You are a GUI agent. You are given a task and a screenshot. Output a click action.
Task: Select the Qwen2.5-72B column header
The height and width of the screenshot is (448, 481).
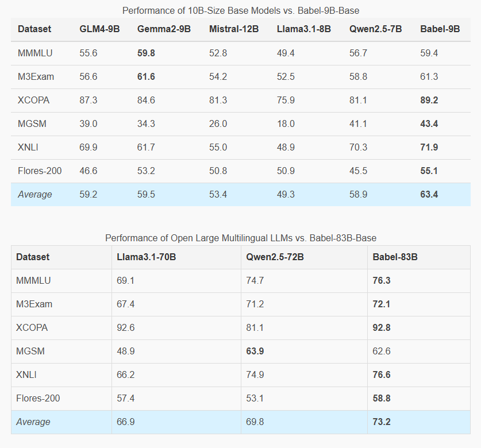coord(275,257)
